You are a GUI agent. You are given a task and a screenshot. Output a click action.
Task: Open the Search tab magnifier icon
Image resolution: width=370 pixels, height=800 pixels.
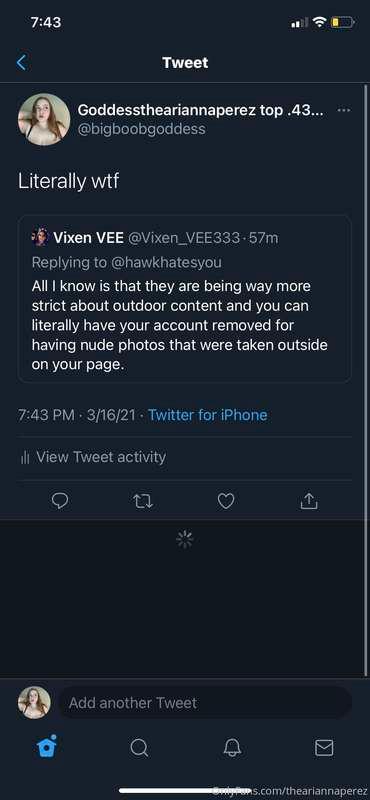pos(139,748)
